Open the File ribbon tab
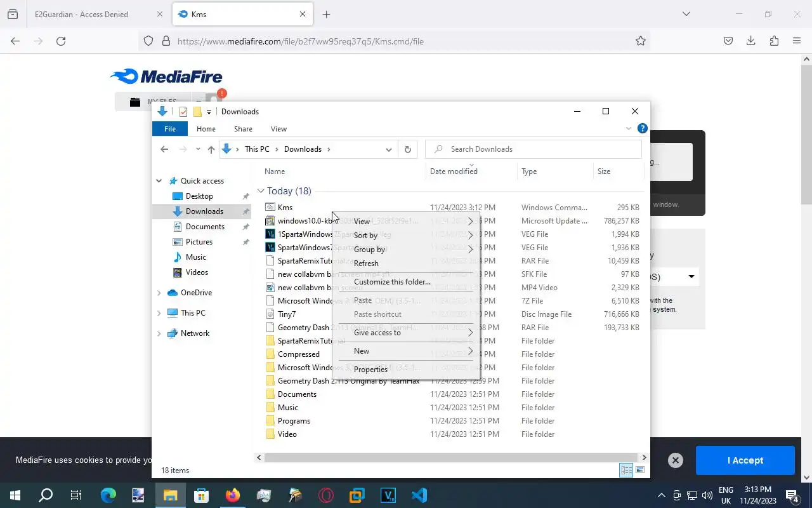This screenshot has width=812, height=508. (170, 129)
